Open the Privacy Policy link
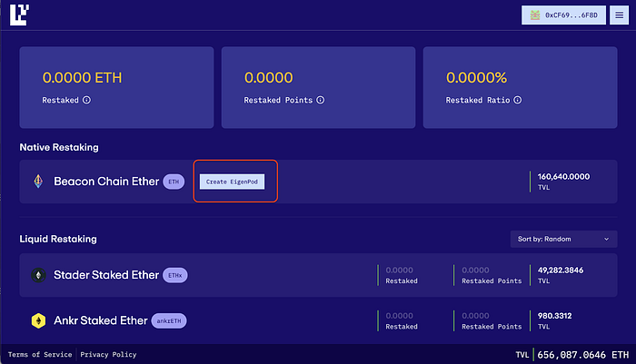 (x=110, y=355)
